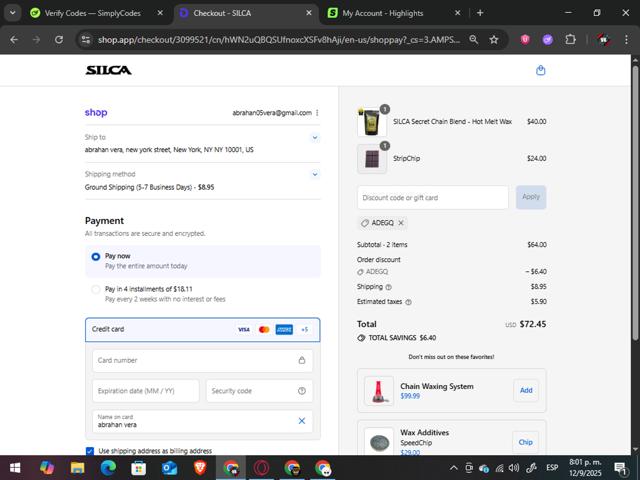This screenshot has height=480, width=640.
Task: Add the Chain Waxing System
Action: [526, 391]
